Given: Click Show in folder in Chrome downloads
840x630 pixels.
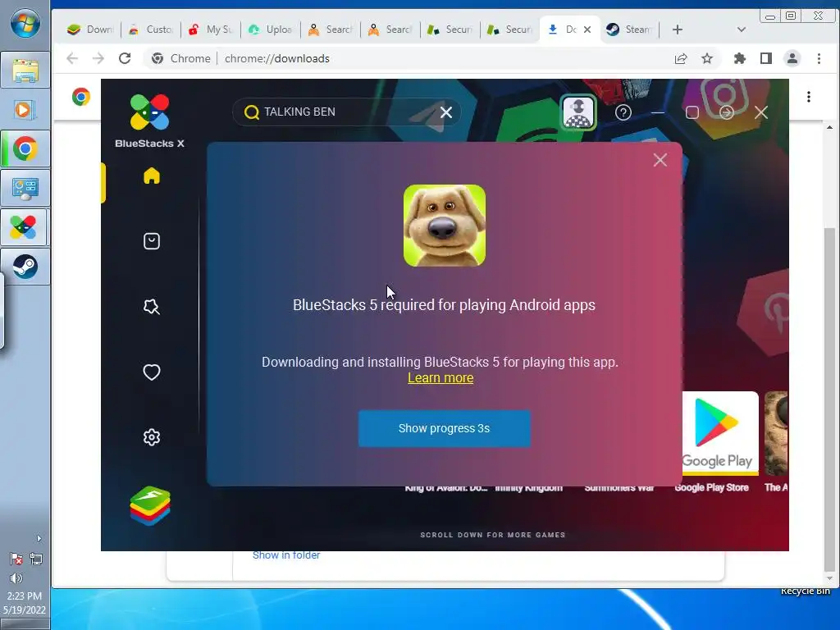Looking at the screenshot, I should pyautogui.click(x=286, y=555).
